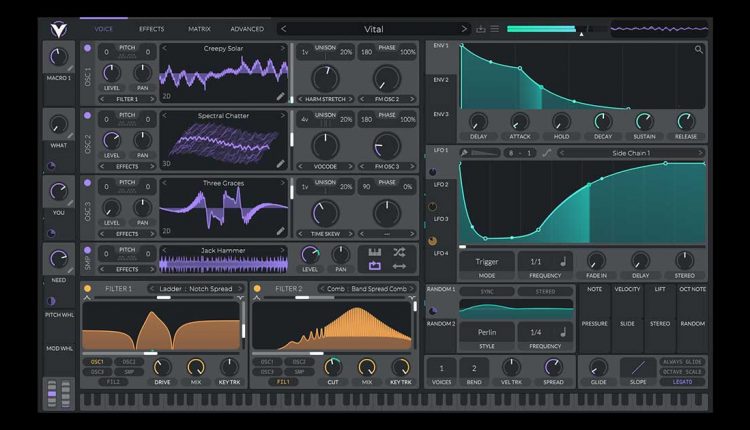Toggle OSC 1 power button
This screenshot has width=750, height=430.
point(88,48)
